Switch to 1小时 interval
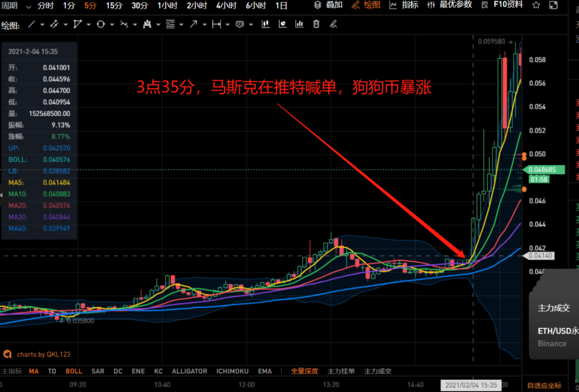The height and width of the screenshot is (392, 579). click(x=167, y=5)
